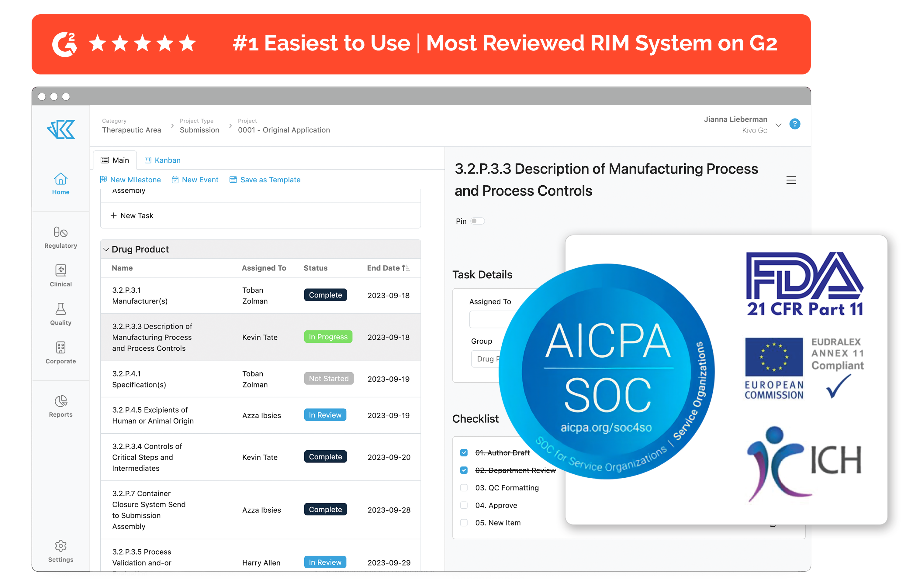Viewport: 906px width, 588px height.
Task: Add a New Task in the task list
Action: click(132, 215)
